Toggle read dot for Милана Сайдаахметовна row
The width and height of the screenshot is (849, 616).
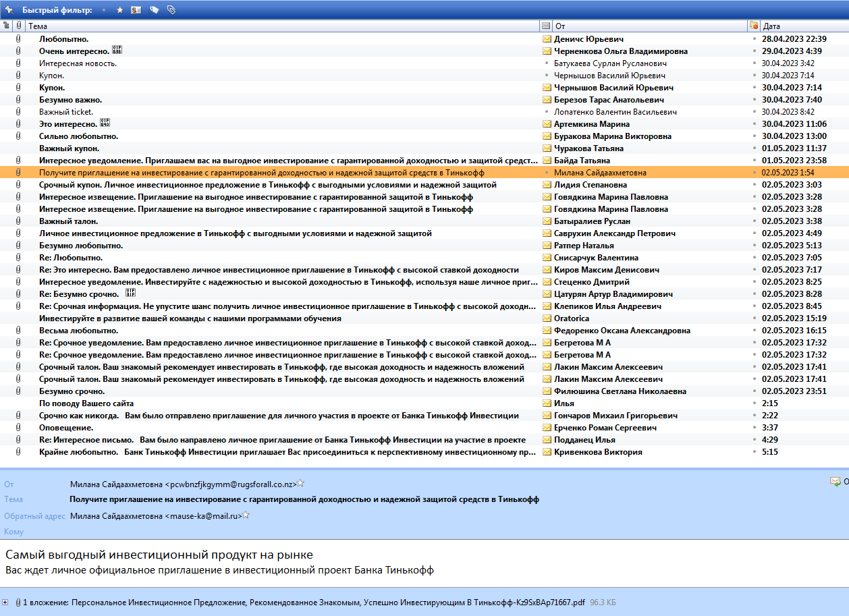click(547, 173)
